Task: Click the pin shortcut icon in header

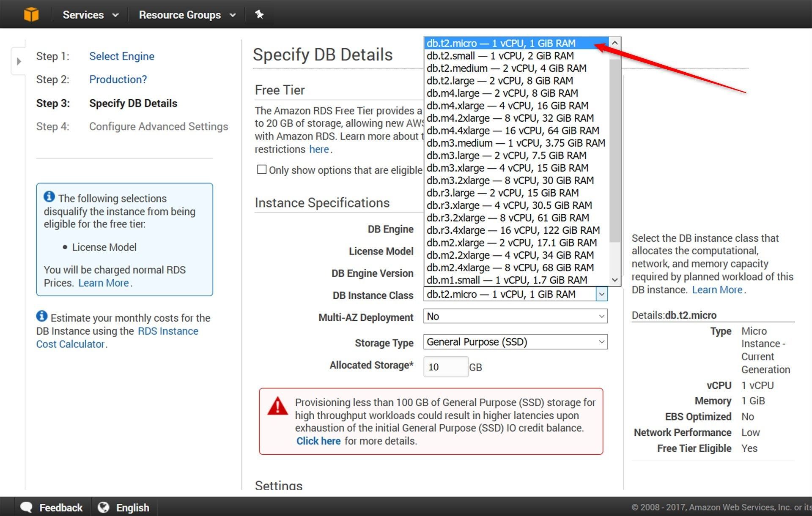Action: [x=259, y=14]
